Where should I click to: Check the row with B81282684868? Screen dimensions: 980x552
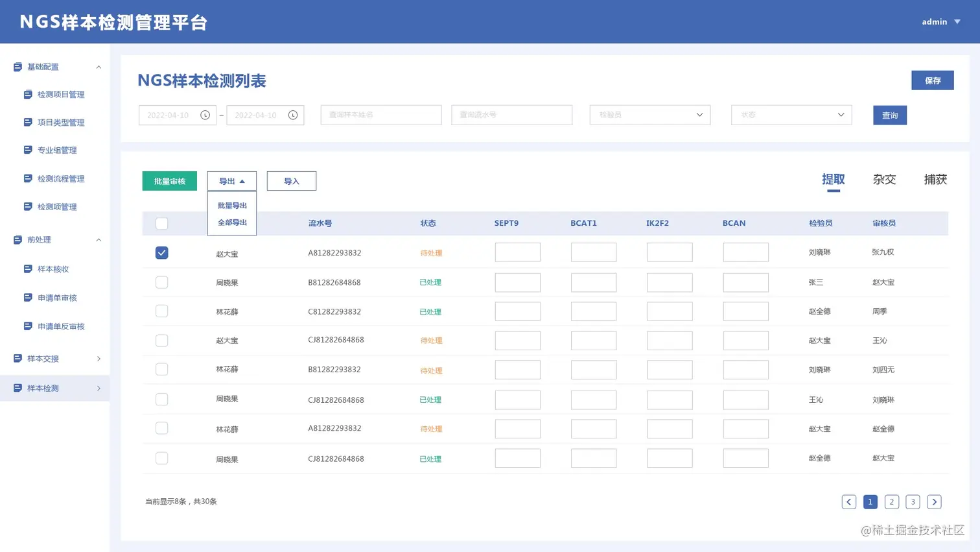click(162, 282)
